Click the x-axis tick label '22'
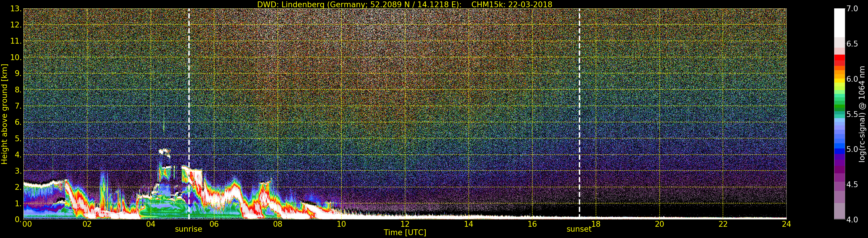 (723, 224)
